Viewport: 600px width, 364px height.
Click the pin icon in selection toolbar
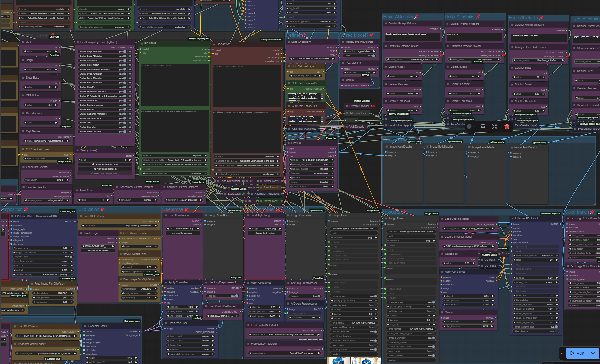483,127
